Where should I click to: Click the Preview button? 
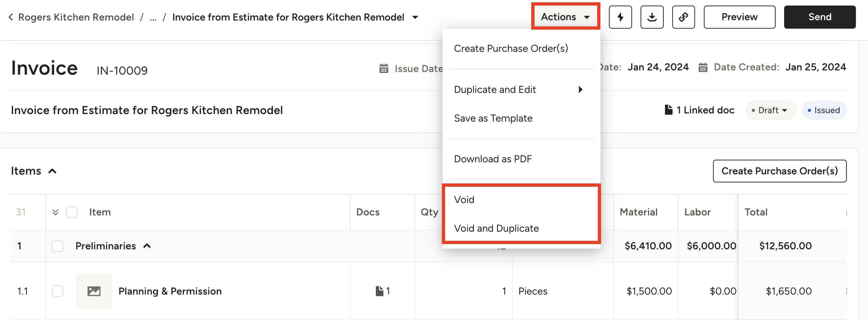(739, 17)
